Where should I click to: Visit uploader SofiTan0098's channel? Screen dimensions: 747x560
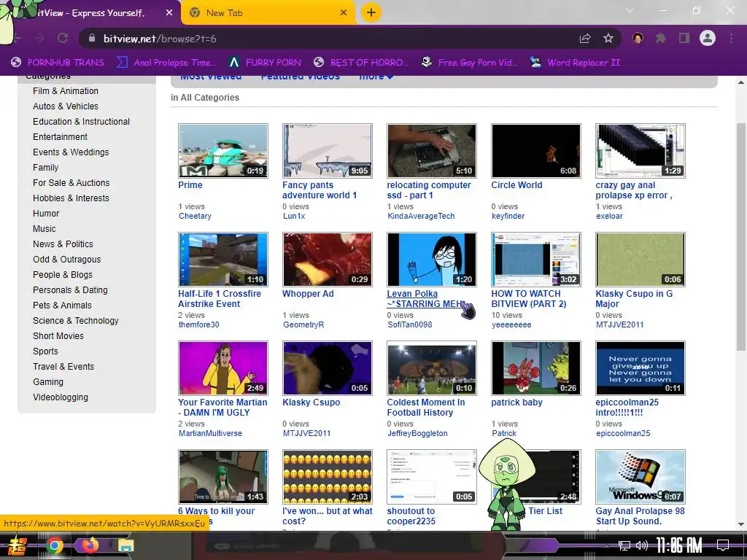click(x=410, y=324)
